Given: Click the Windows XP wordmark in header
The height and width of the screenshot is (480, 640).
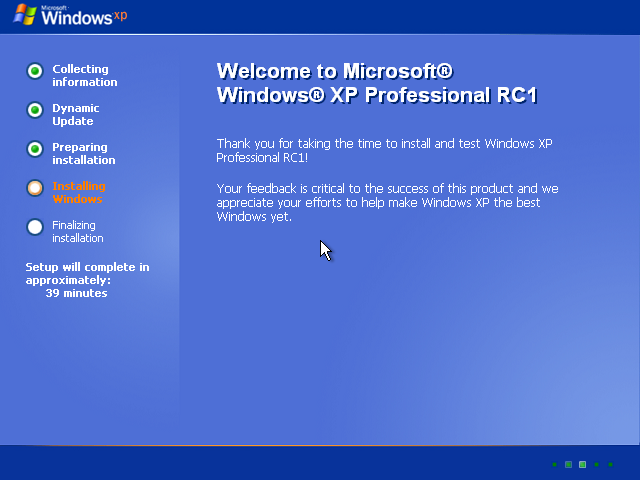Looking at the screenshot, I should (x=84, y=16).
